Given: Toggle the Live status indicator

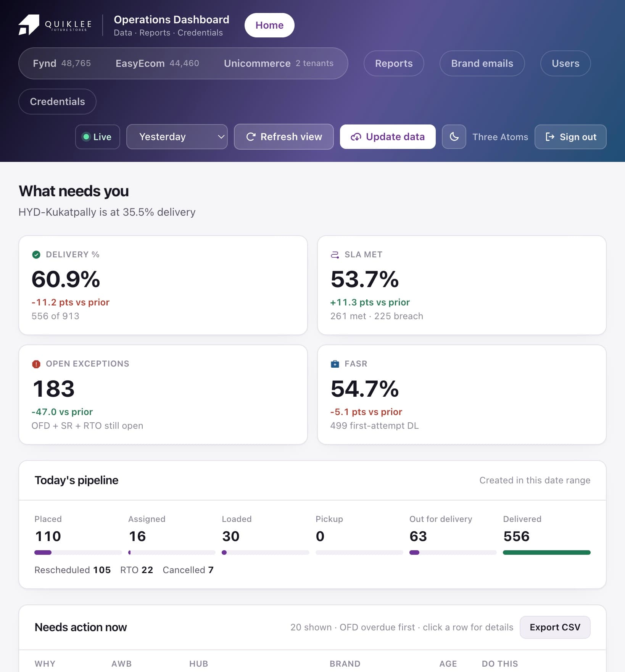Looking at the screenshot, I should [x=98, y=137].
